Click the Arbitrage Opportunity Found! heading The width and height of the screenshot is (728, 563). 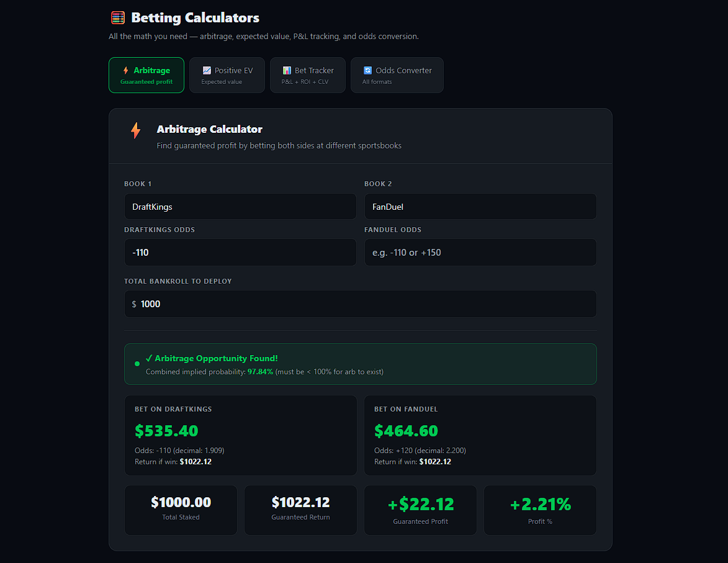tap(212, 358)
